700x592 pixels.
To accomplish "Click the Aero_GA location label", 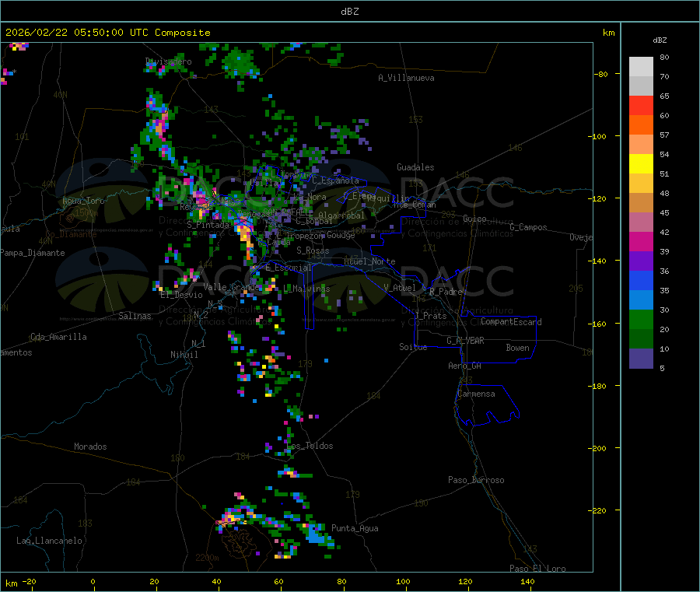I will 465,366.
